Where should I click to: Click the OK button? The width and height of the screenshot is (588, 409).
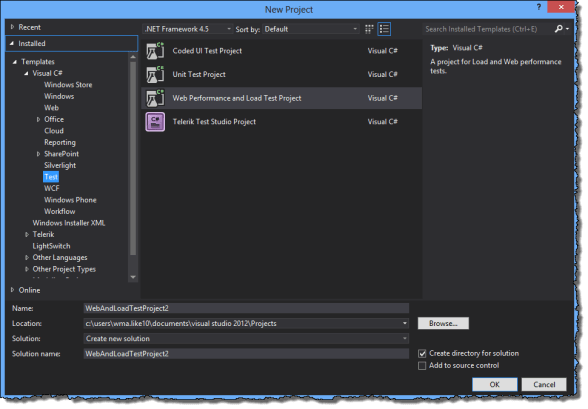[495, 384]
